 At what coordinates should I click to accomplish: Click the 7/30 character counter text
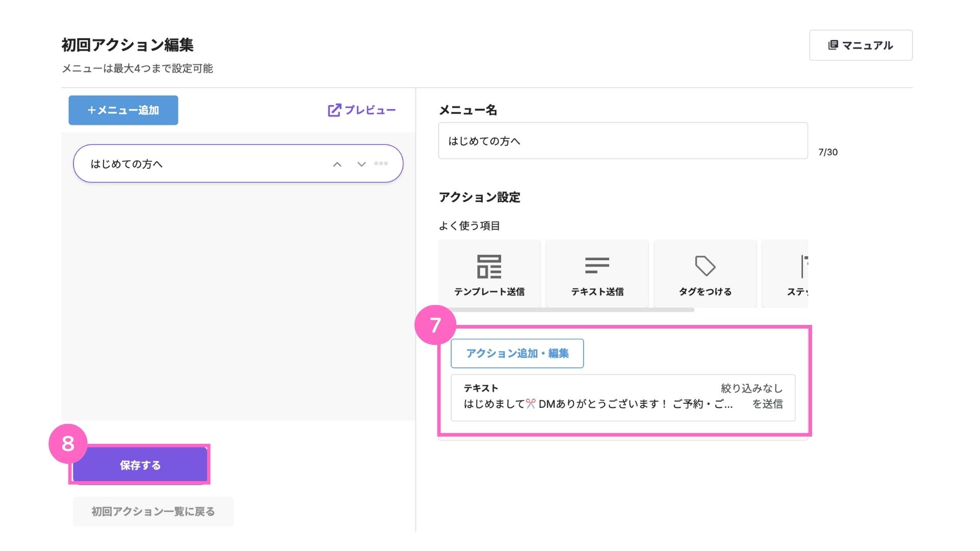click(x=828, y=152)
